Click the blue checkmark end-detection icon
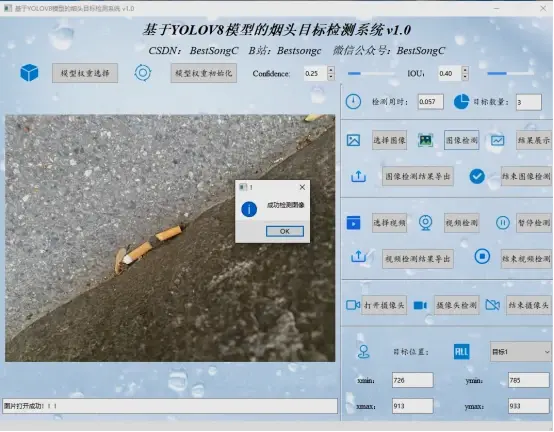This screenshot has height=432, width=554. [x=477, y=176]
